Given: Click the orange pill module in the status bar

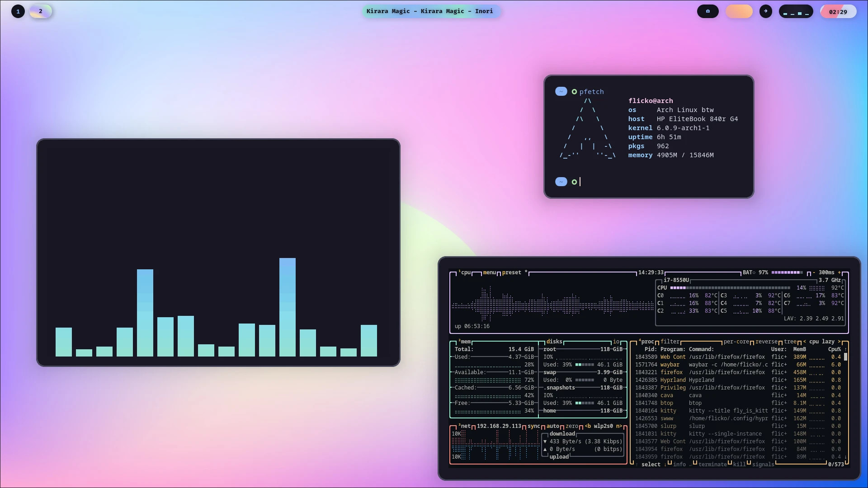Looking at the screenshot, I should 739,11.
